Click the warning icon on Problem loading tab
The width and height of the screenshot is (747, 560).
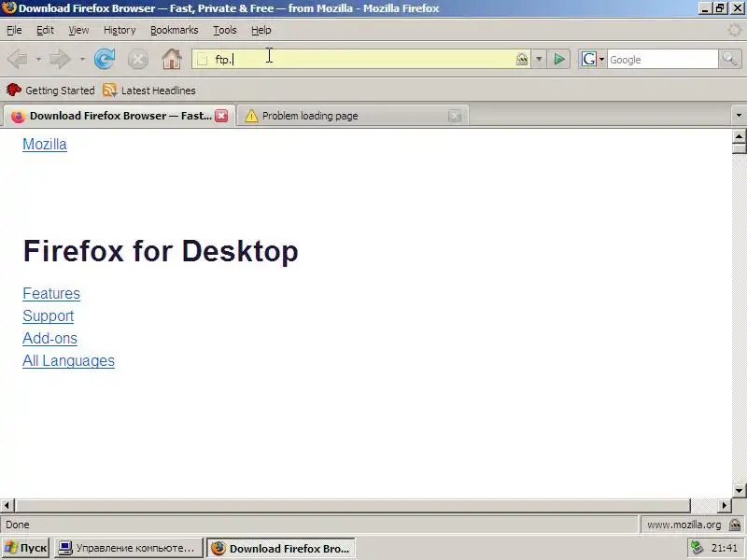click(251, 116)
